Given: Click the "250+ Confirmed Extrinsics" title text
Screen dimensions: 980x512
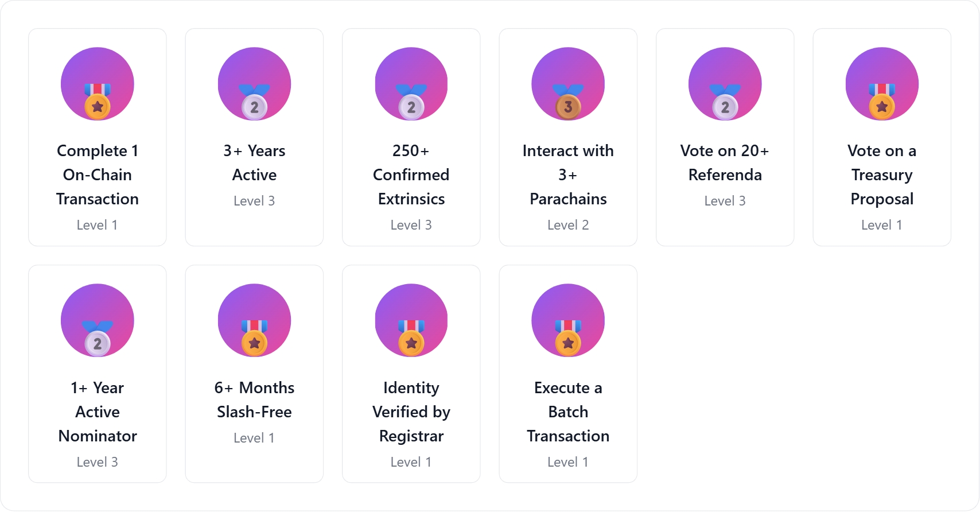Looking at the screenshot, I should pyautogui.click(x=411, y=174).
